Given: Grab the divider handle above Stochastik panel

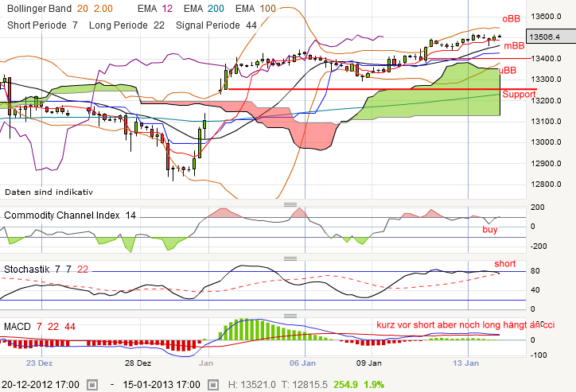Looking at the screenshot, I should [290, 258].
